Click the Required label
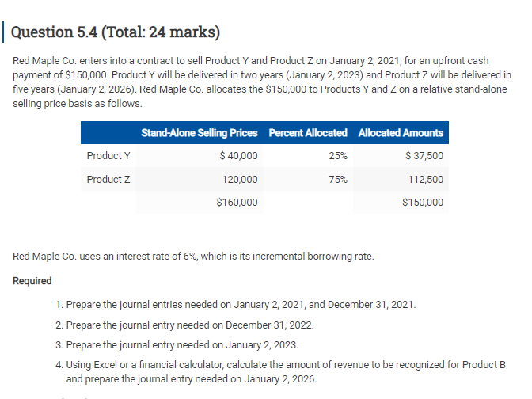The height and width of the screenshot is (399, 532). (32, 281)
